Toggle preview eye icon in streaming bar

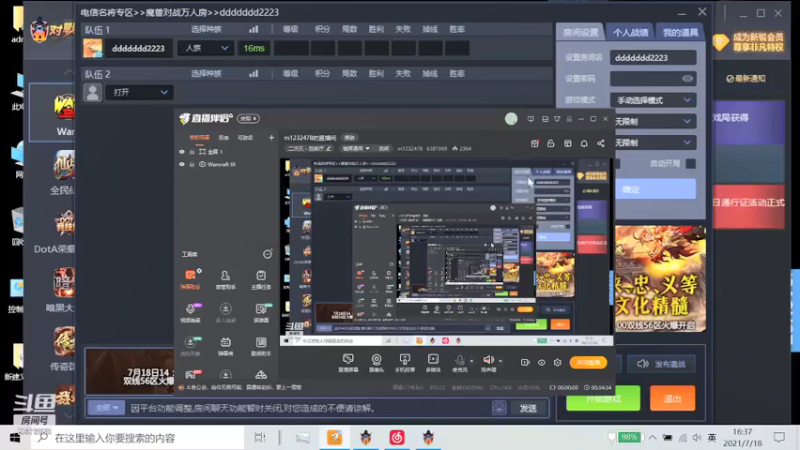(541, 362)
